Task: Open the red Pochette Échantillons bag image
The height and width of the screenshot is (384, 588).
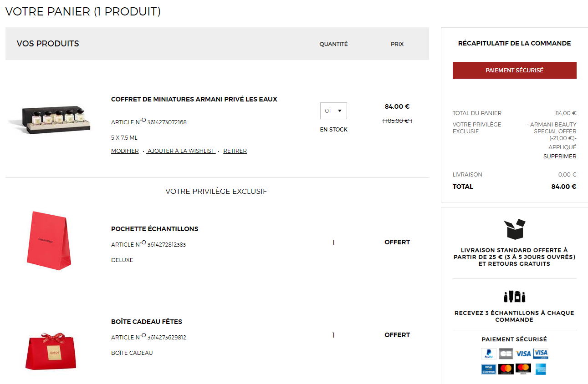Action: [49, 240]
